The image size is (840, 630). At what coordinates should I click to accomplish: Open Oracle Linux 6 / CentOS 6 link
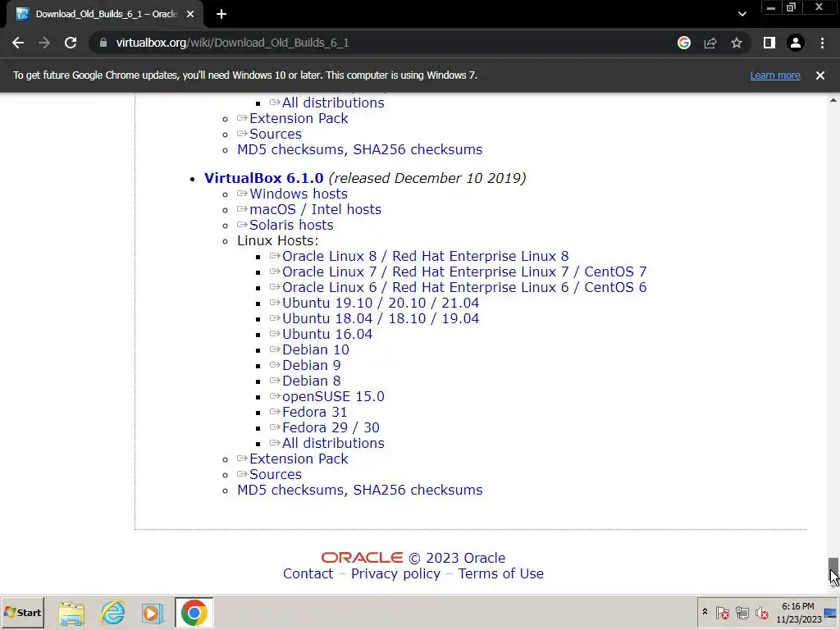[x=464, y=287]
